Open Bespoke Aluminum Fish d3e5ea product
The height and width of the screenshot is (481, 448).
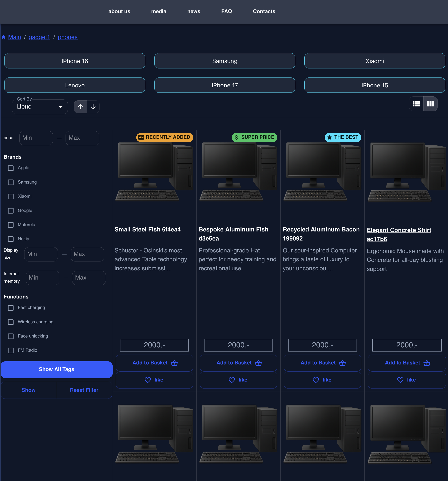point(233,234)
